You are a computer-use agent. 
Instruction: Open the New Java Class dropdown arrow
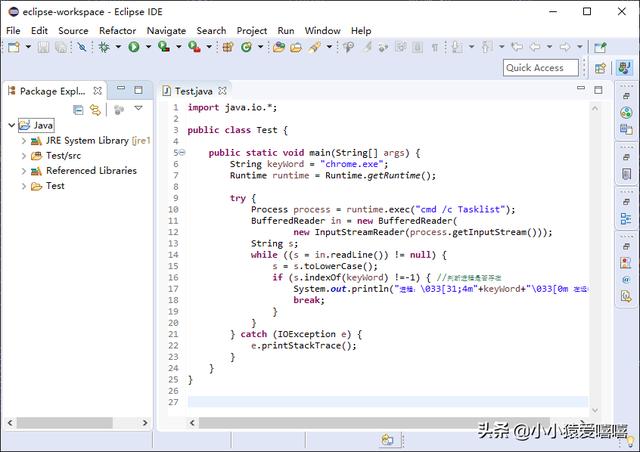click(x=260, y=47)
